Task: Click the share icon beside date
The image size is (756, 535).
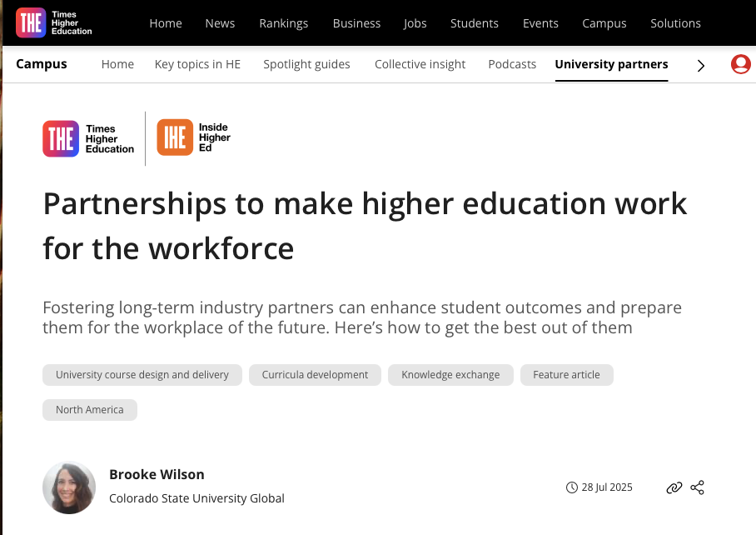Action: coord(698,487)
